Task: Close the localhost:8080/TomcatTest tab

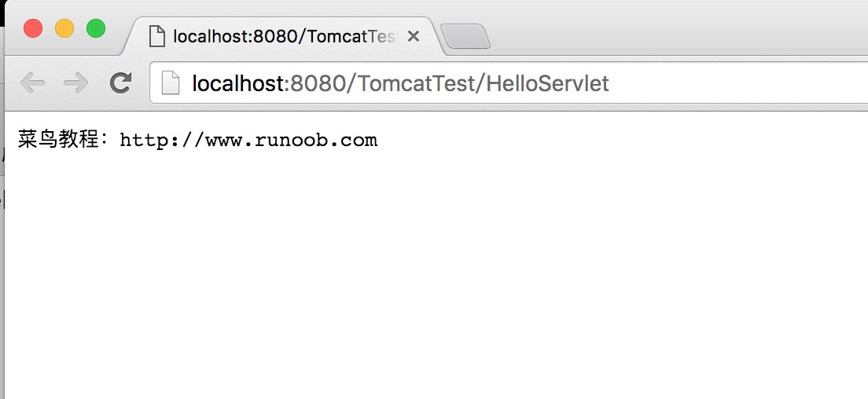Action: pos(414,36)
